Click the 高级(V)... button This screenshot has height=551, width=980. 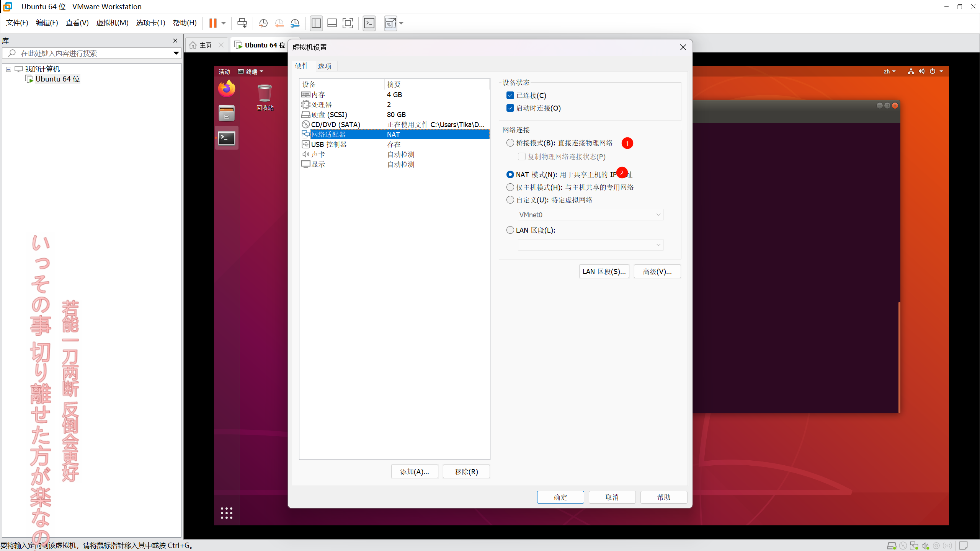tap(657, 271)
